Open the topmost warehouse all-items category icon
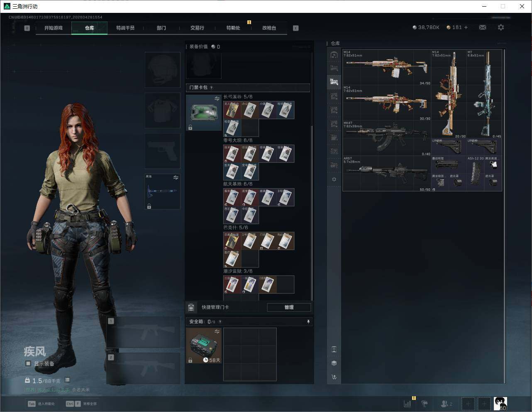The width and height of the screenshot is (532, 412). coord(334,55)
